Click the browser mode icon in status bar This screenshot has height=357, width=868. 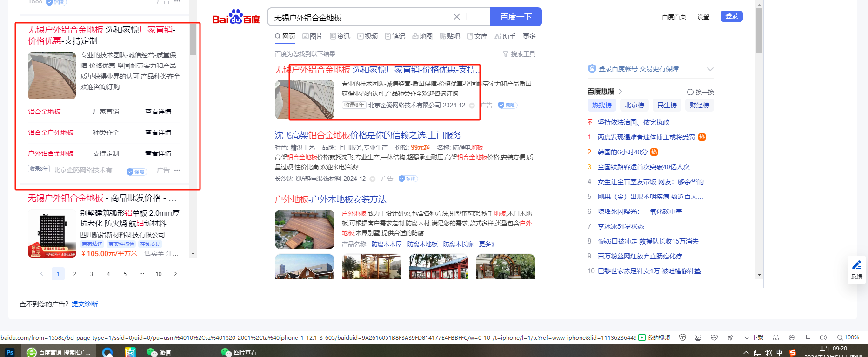tap(792, 337)
